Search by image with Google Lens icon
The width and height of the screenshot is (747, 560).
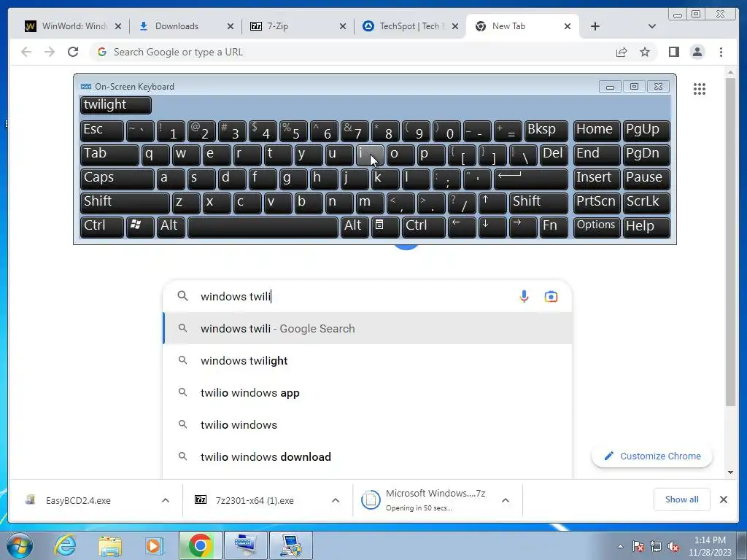tap(551, 296)
